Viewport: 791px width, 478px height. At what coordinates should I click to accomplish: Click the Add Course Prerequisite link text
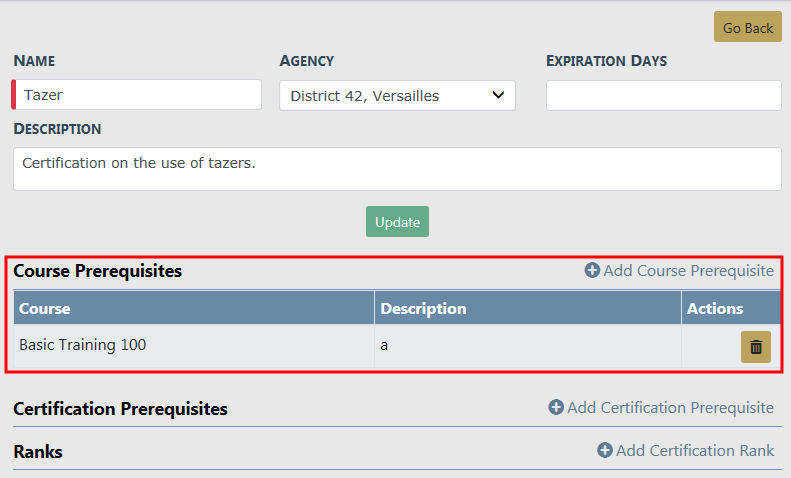point(688,271)
